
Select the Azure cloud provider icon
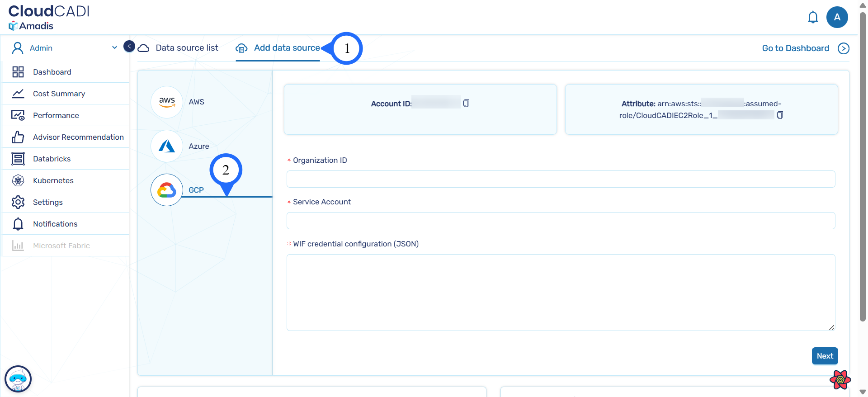point(167,146)
